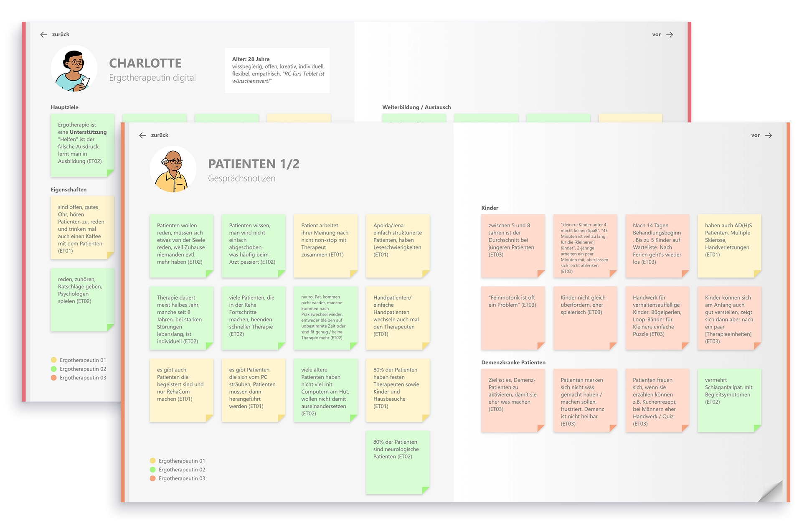Open the Hauptziele section header
The width and height of the screenshot is (812, 524).
coord(64,107)
